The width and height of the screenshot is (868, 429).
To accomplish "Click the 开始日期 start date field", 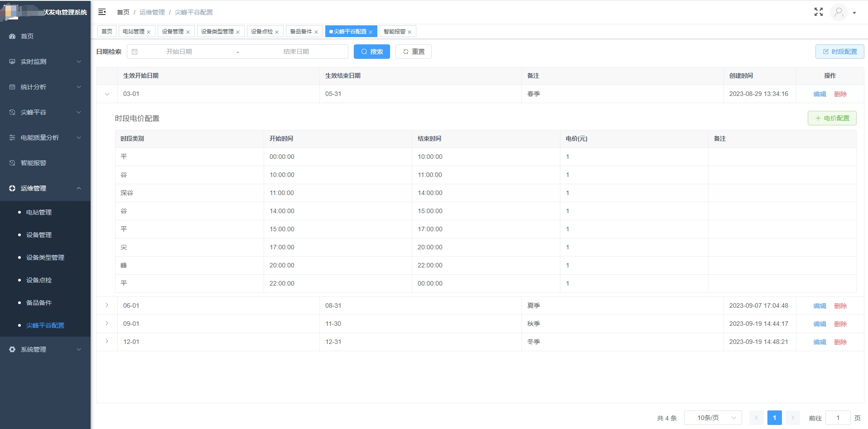I will (179, 52).
